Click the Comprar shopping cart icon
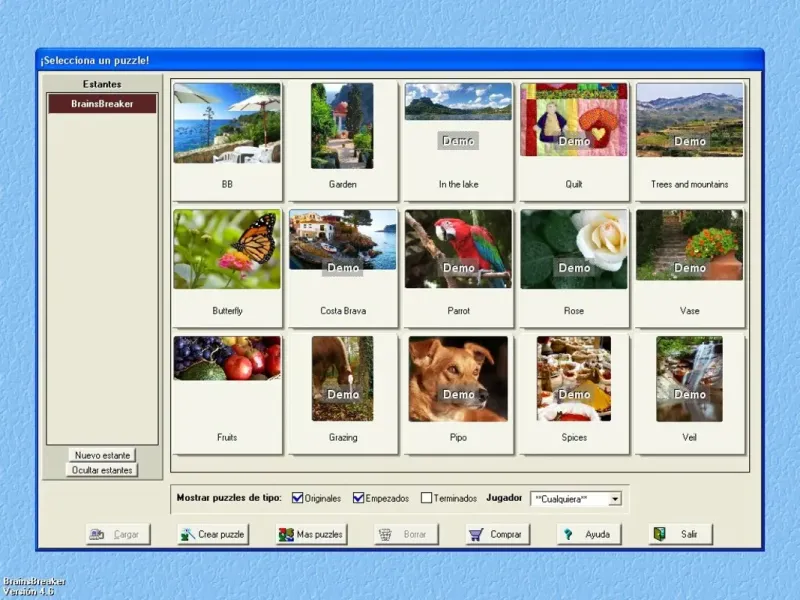 click(476, 534)
